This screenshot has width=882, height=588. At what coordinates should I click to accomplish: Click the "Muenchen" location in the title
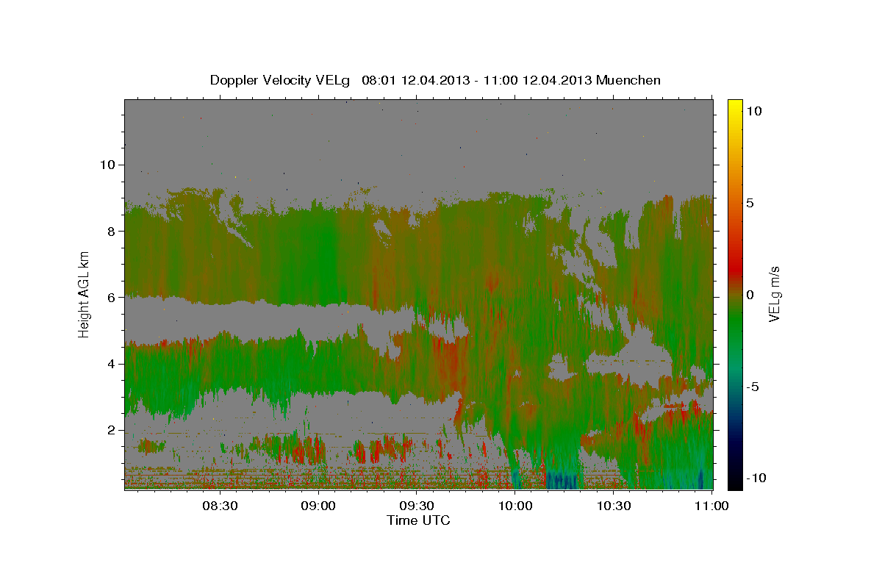pyautogui.click(x=629, y=80)
